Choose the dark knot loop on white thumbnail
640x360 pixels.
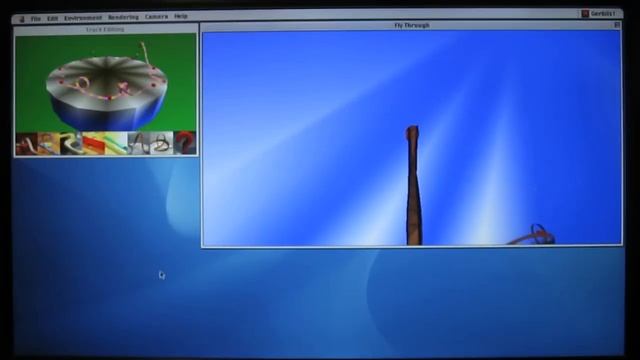162,143
